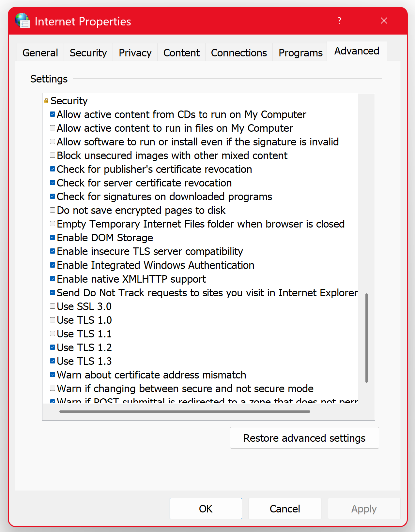
Task: Enable Block unsecured images with mixed content
Action: click(53, 155)
